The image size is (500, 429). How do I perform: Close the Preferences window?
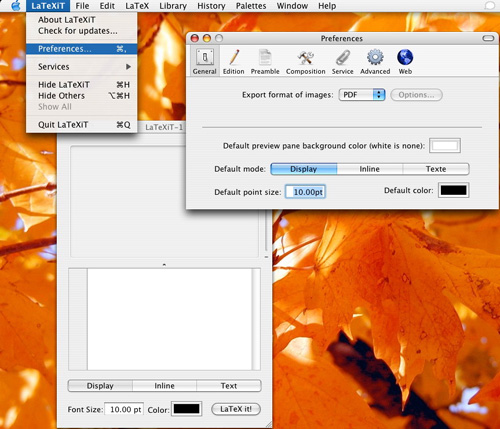(x=195, y=39)
